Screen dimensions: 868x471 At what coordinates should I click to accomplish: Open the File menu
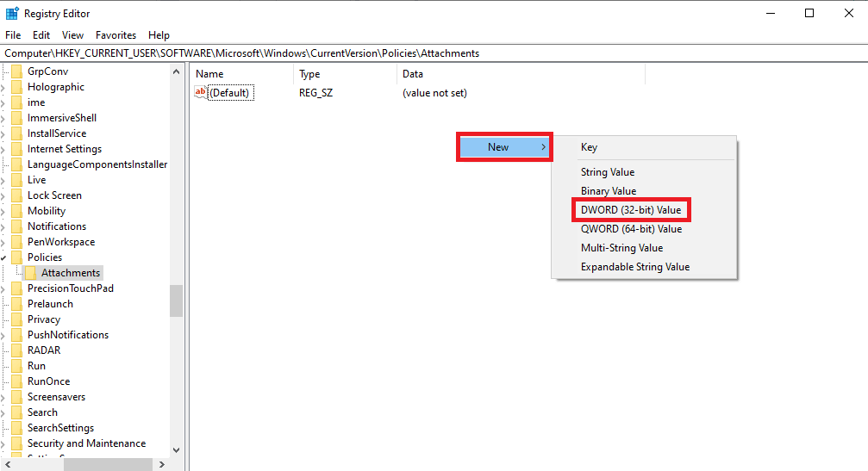click(x=13, y=34)
